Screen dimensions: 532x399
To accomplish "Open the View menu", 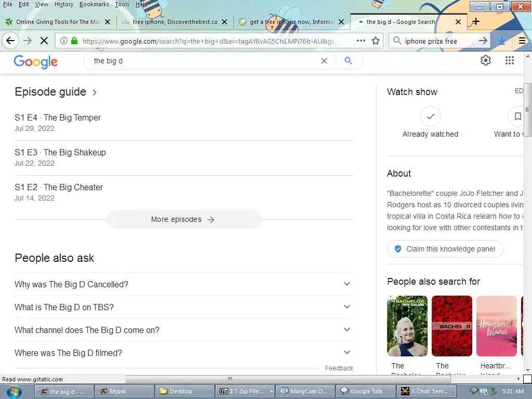I will pyautogui.click(x=42, y=4).
